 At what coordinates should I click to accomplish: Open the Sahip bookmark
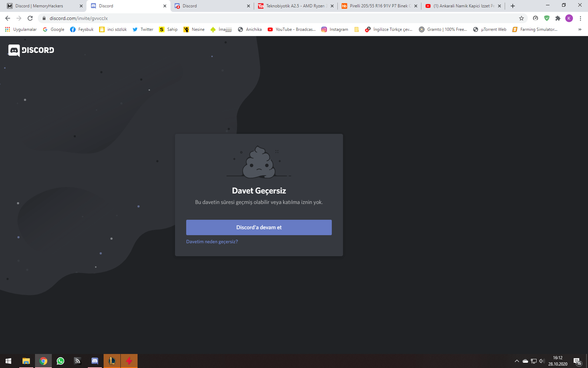click(168, 29)
